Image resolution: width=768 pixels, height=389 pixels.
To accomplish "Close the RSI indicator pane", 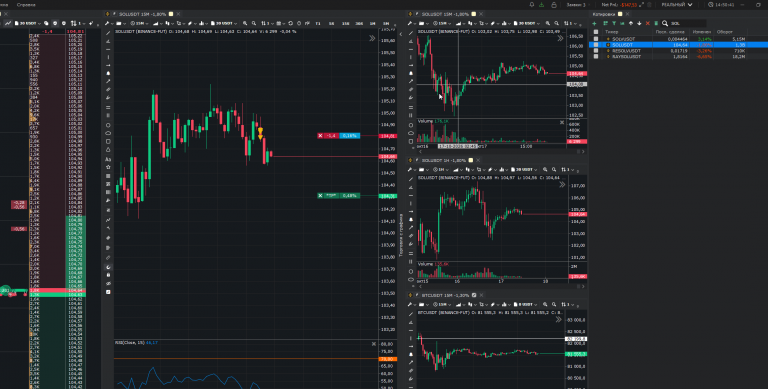I will click(x=374, y=344).
